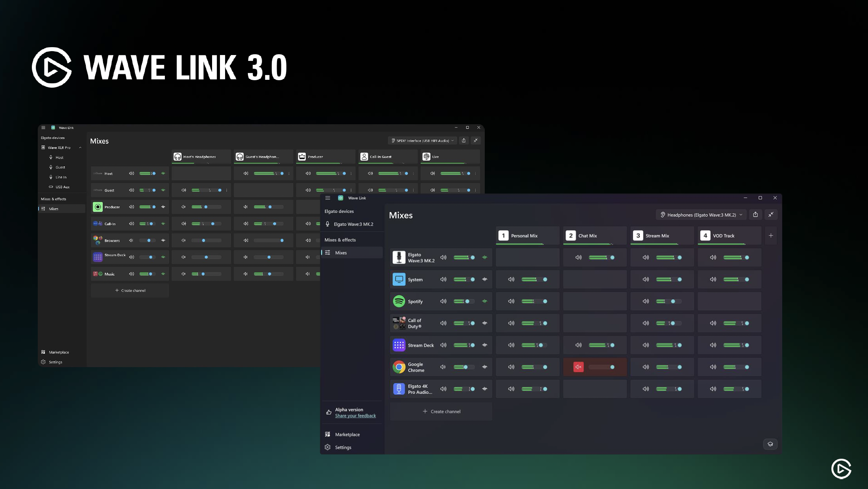The width and height of the screenshot is (868, 489).
Task: Open the SPDIF Interface output dropdown
Action: (422, 140)
